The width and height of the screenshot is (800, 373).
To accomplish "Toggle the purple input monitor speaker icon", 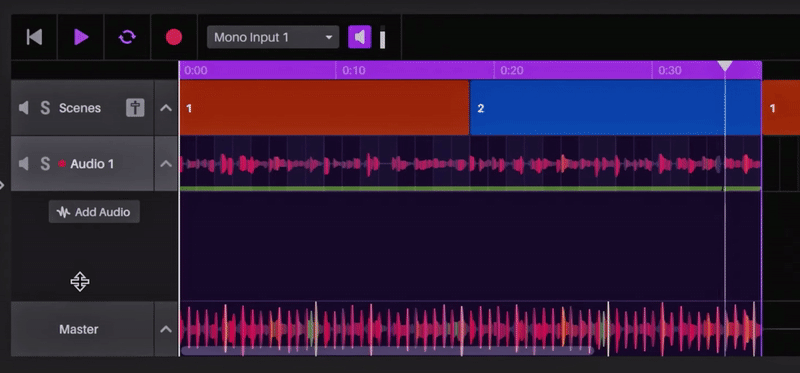I will point(360,37).
